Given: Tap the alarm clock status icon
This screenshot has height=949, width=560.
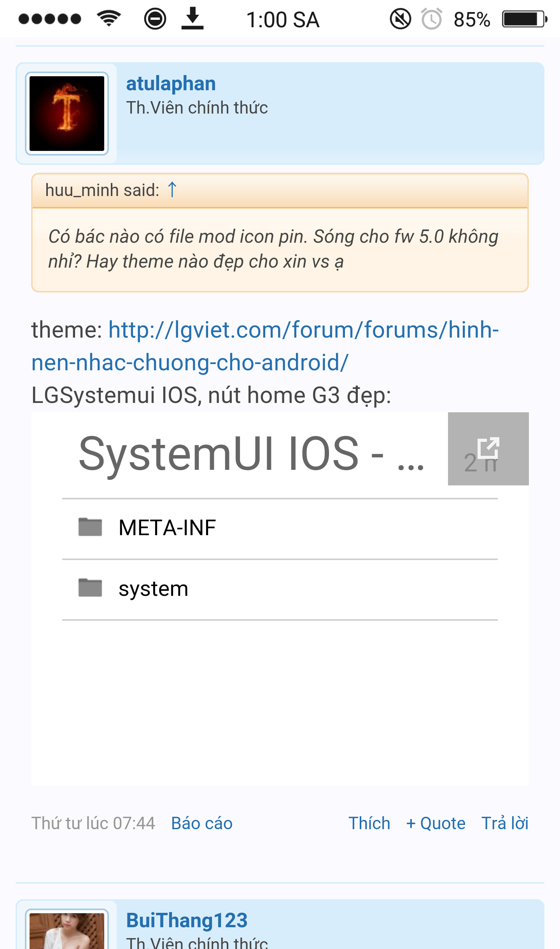Looking at the screenshot, I should [x=432, y=19].
